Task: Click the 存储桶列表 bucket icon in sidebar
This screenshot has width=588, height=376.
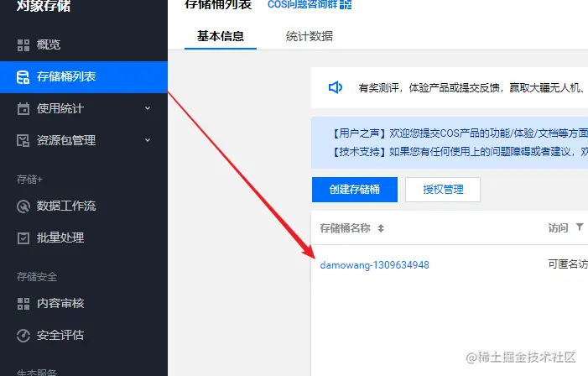Action: [x=23, y=77]
